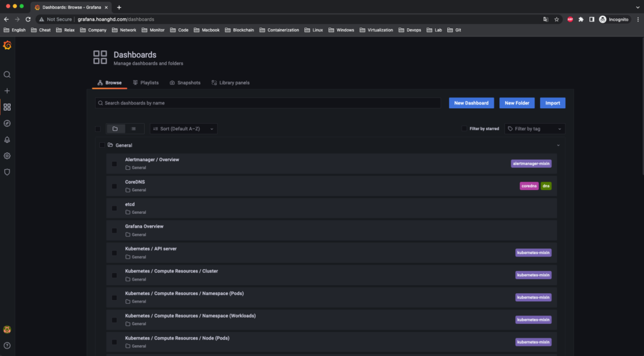Click the Import button

552,103
